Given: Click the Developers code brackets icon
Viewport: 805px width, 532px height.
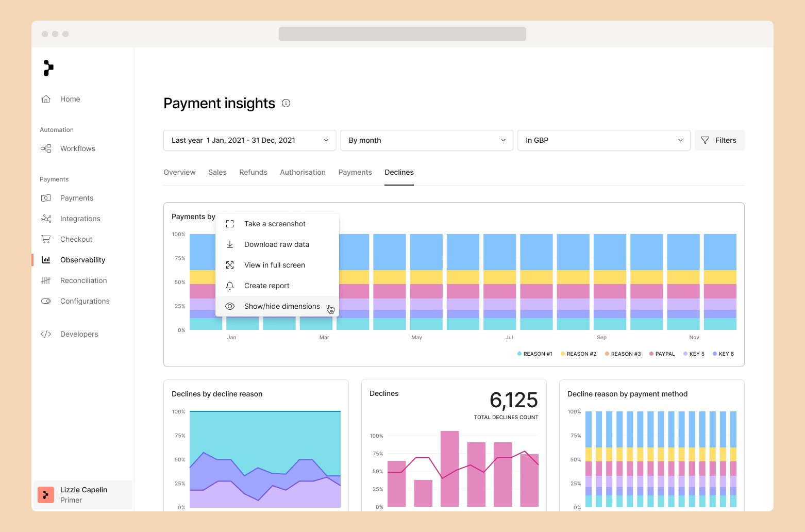Looking at the screenshot, I should coord(46,334).
